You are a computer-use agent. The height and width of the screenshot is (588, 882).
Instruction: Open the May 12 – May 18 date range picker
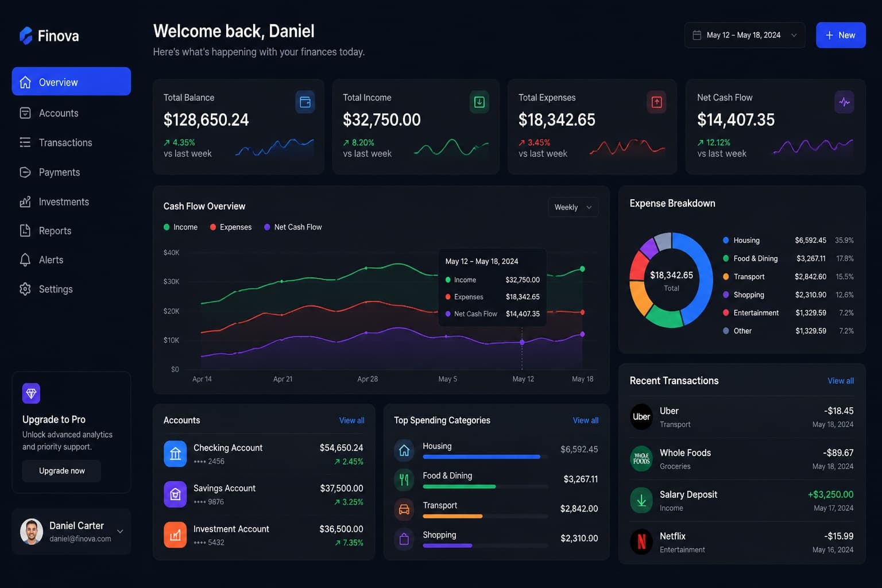tap(745, 35)
